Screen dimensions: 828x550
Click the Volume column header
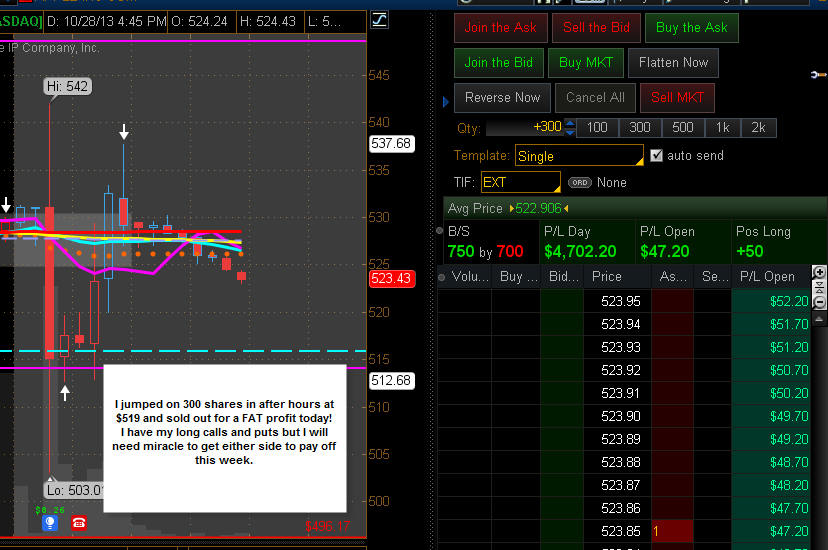pyautogui.click(x=469, y=277)
